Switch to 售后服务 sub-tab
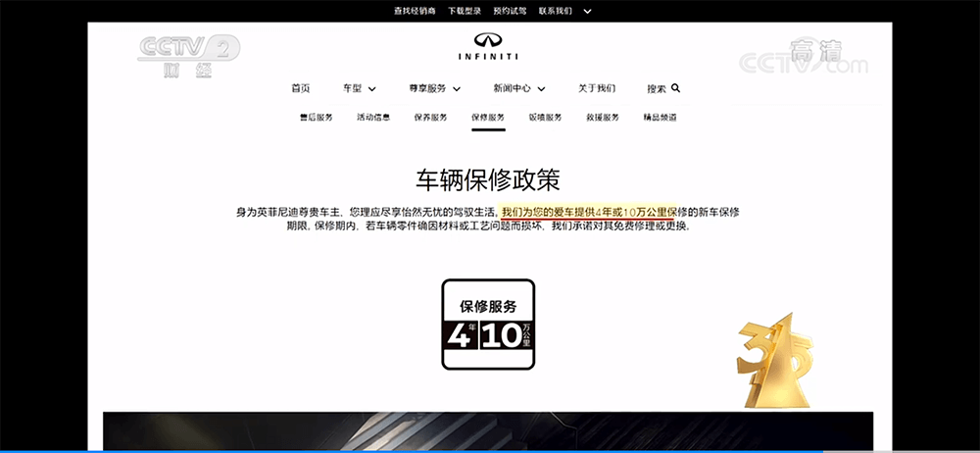980x453 pixels. tap(317, 117)
